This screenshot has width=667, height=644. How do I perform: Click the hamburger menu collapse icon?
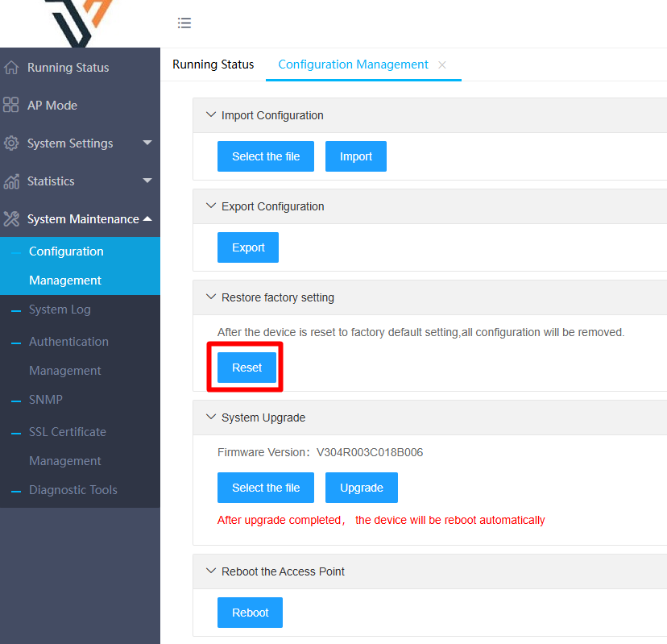tap(184, 23)
